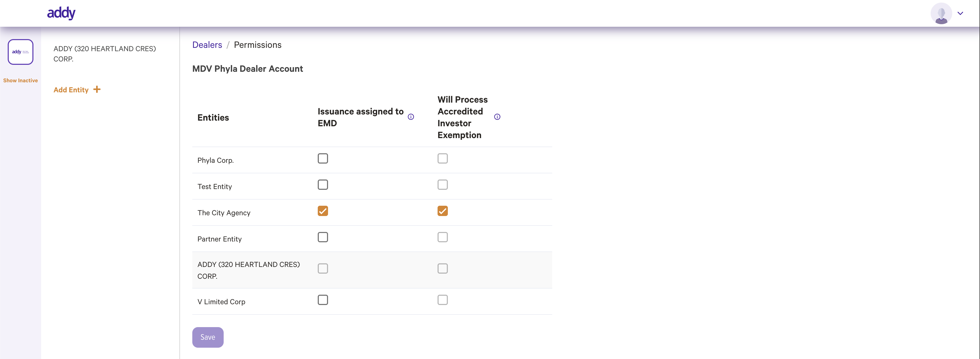Select ADDY (320 HEARTLAND CRES) CORP. in sidebar
This screenshot has height=359, width=980.
coord(105,54)
